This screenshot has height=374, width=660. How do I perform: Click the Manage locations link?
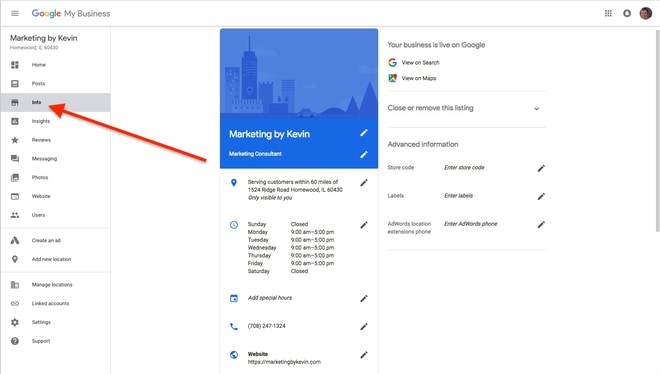[52, 285]
